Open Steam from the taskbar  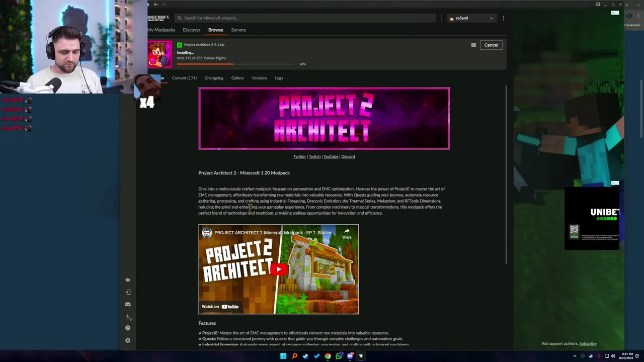(x=305, y=356)
